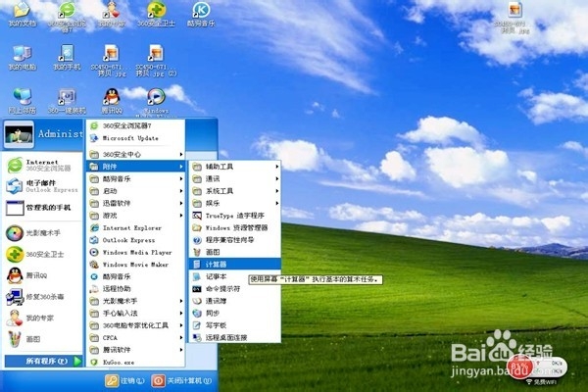588x392 pixels.
Task: Click the Administrator user picture
Action: click(x=19, y=134)
